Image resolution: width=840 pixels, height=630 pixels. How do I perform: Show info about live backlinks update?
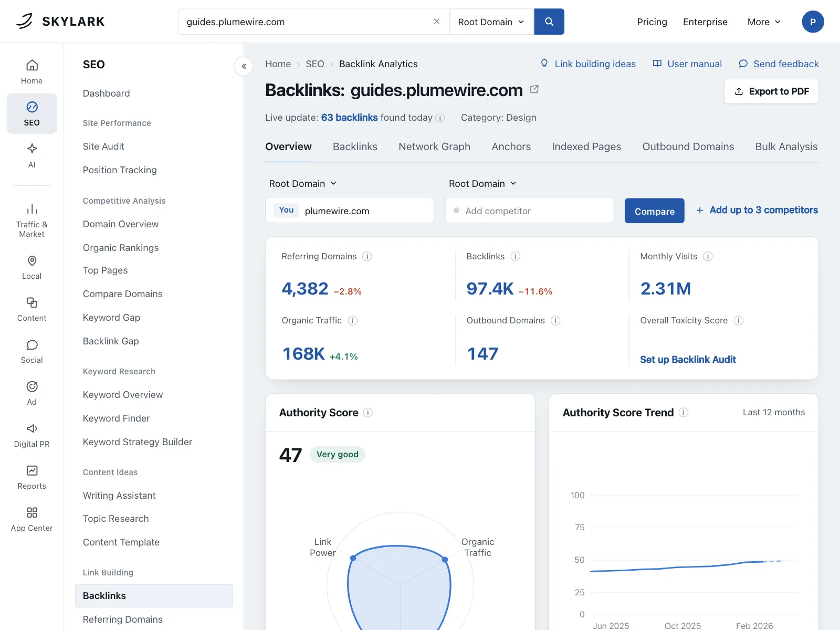(440, 118)
